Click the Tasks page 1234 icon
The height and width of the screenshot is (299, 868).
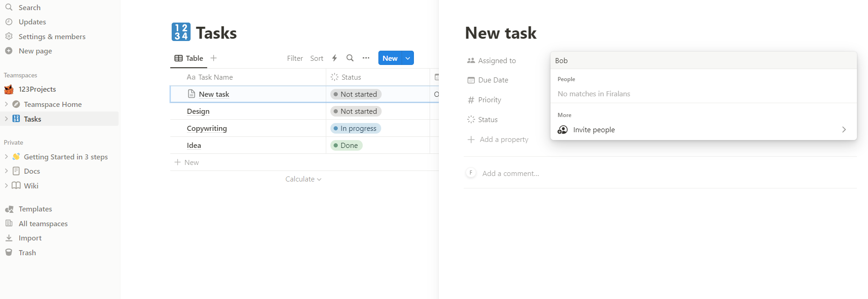181,32
